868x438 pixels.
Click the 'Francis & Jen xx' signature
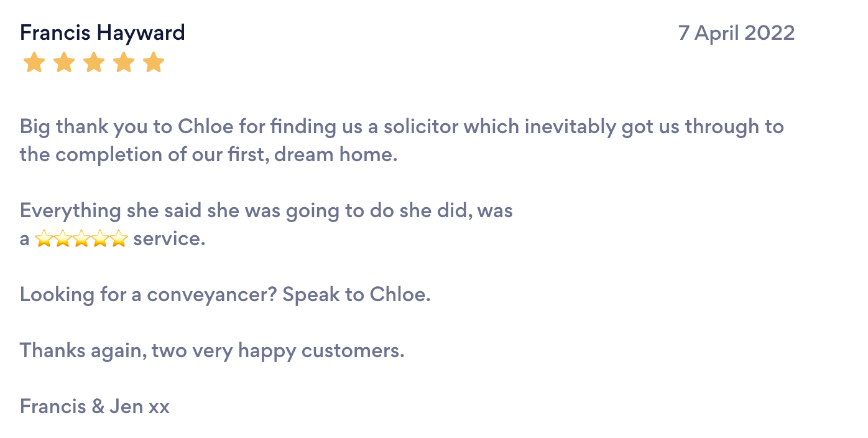point(95,407)
